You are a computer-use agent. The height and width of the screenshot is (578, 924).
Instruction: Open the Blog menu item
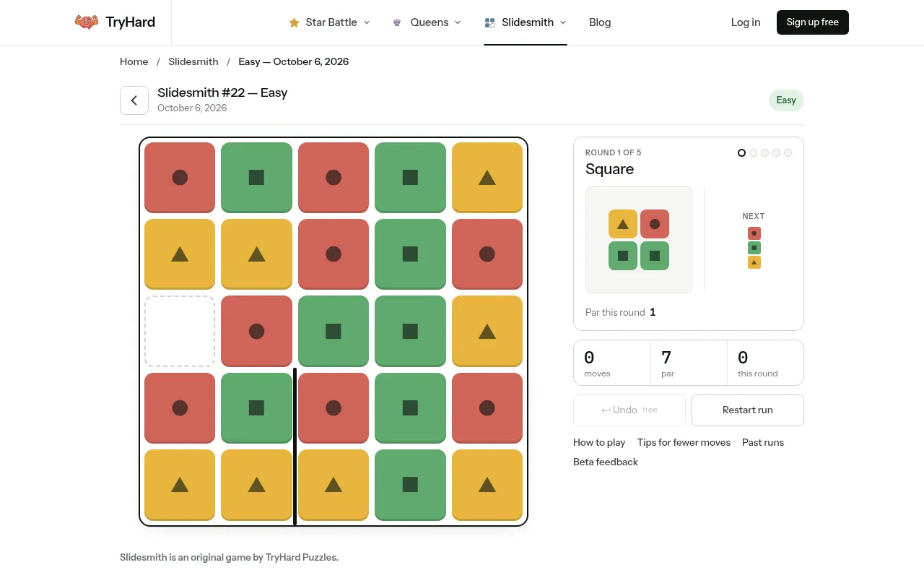click(x=600, y=22)
